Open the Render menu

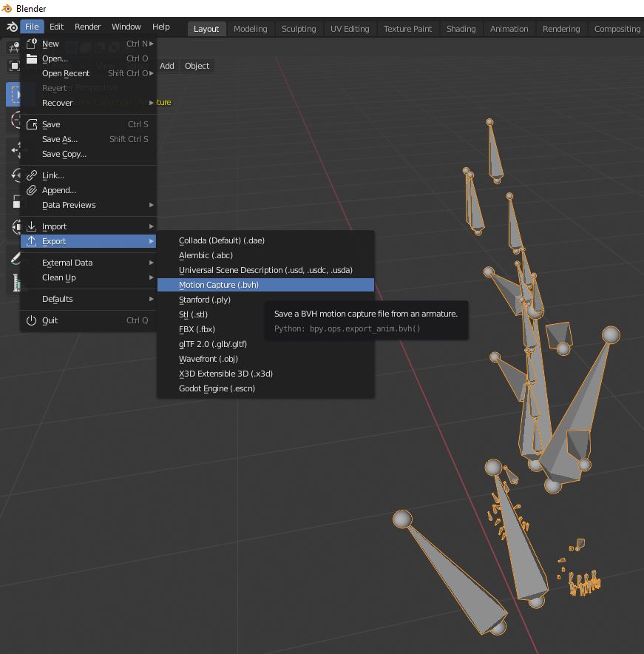(x=87, y=27)
